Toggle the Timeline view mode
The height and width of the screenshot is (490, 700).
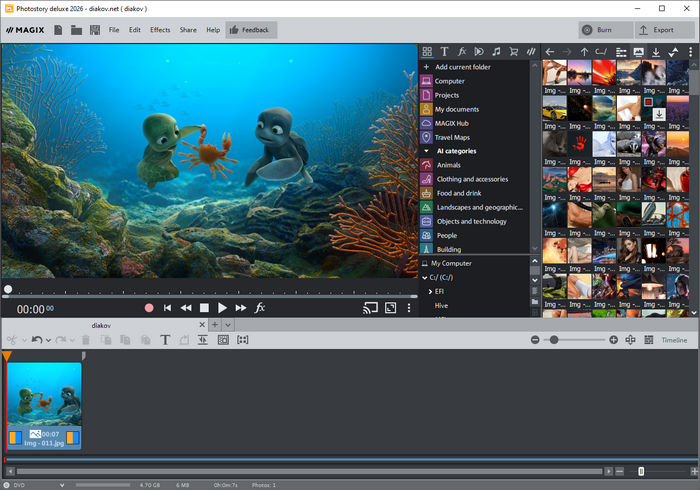674,340
